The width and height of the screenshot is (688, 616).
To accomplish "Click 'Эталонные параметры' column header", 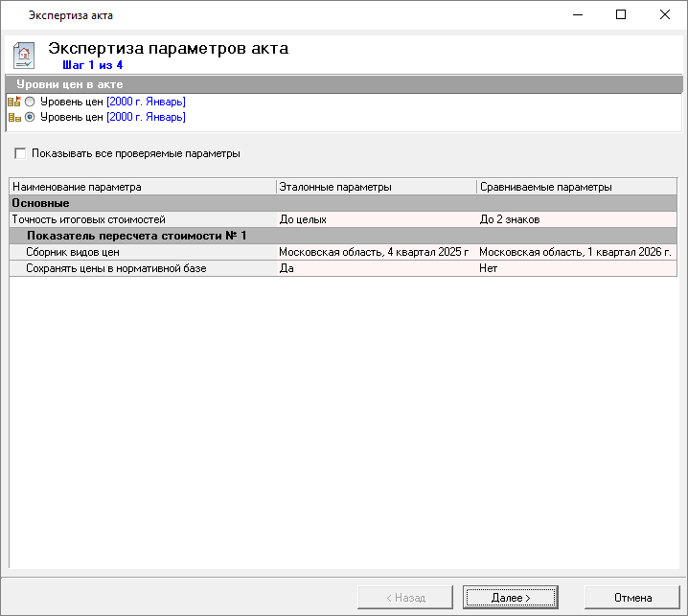I will (x=376, y=187).
